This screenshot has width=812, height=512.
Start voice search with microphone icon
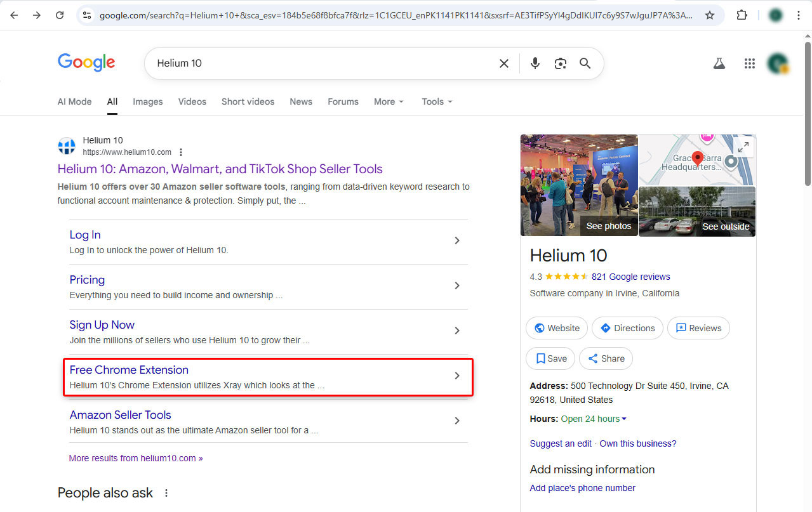click(x=535, y=63)
